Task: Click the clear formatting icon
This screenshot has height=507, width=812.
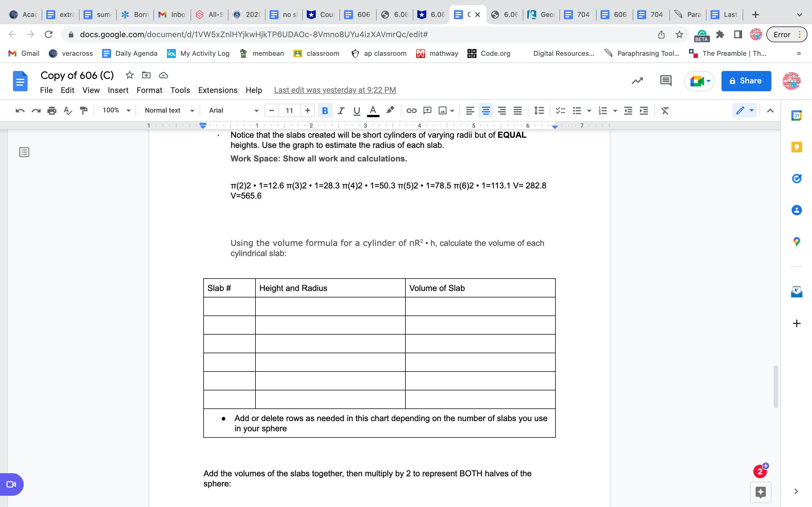Action: (x=665, y=110)
